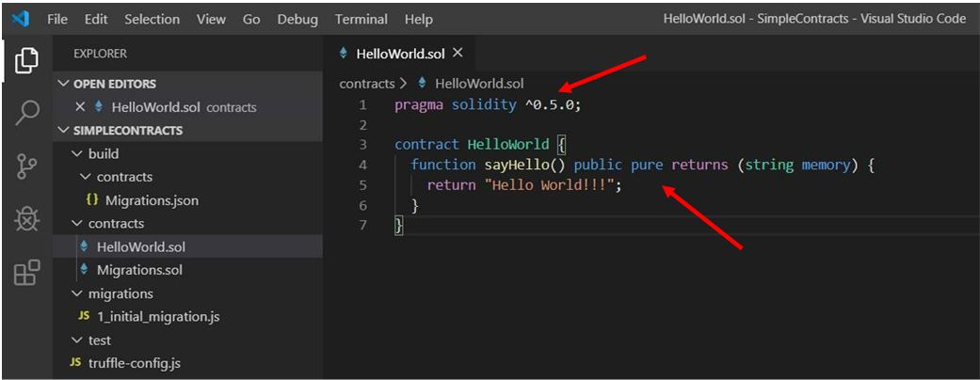980x380 pixels.
Task: Open 1_initial_migration.js file
Action: click(x=157, y=317)
